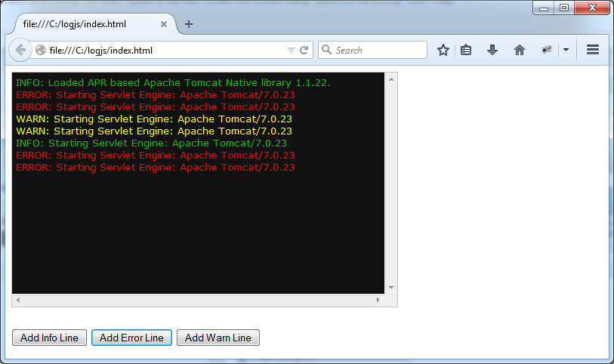This screenshot has width=614, height=364.
Task: Click the browser back arrow button
Action: [x=20, y=50]
